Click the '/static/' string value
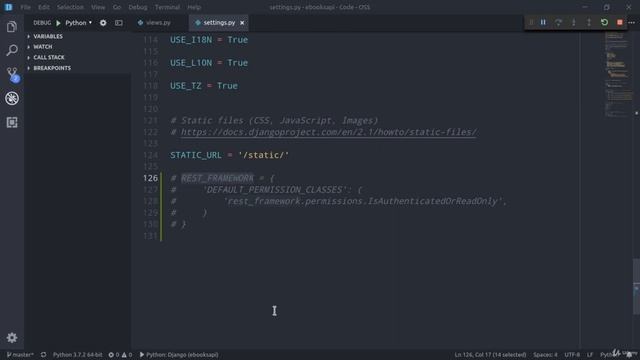Screen dimensions: 640x360 (264, 155)
